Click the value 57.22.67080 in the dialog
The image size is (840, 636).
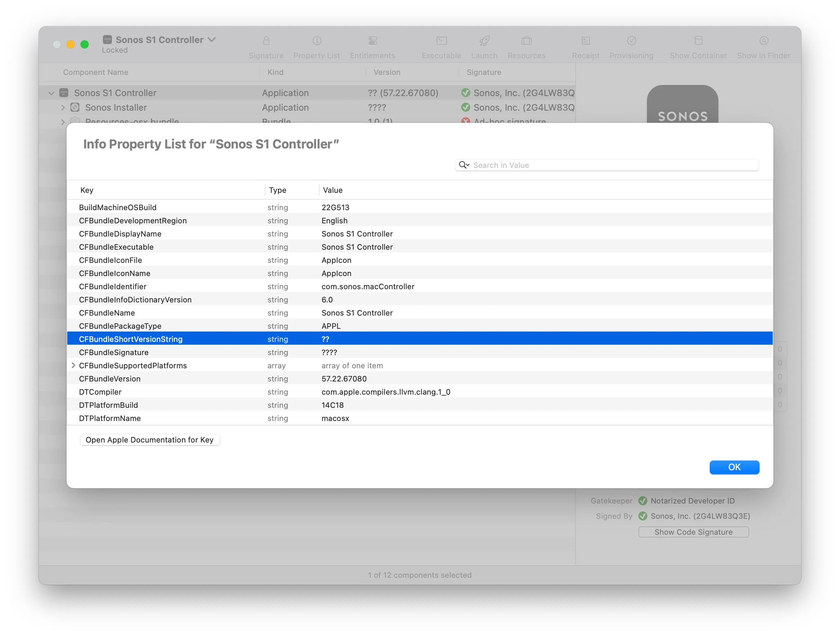[344, 379]
